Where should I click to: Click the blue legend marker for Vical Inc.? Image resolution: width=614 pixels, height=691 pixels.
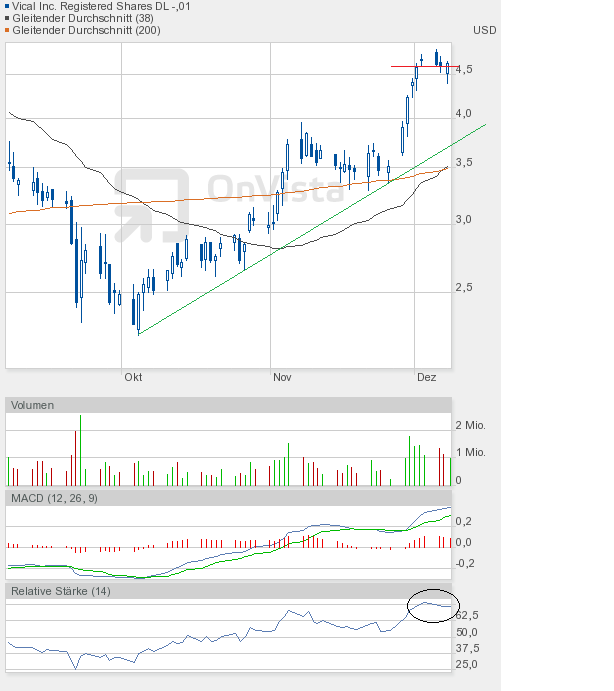point(7,6)
